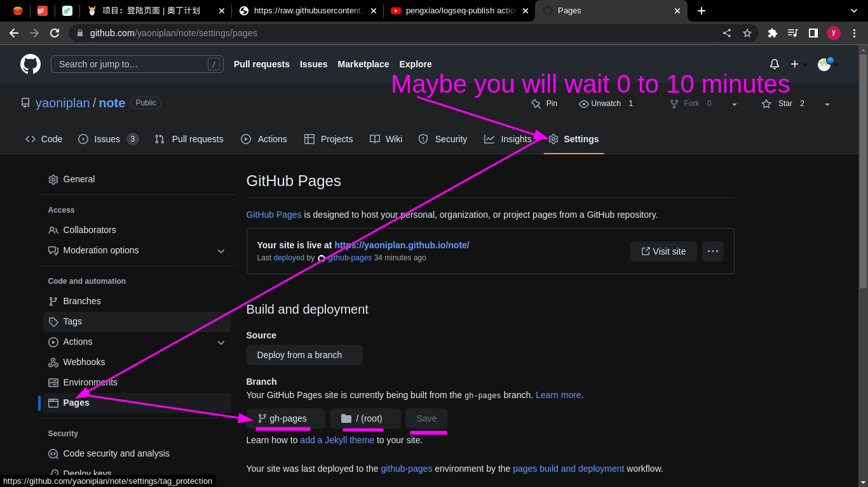Open Pull requests in the top navigation
868x487 pixels.
tap(262, 64)
